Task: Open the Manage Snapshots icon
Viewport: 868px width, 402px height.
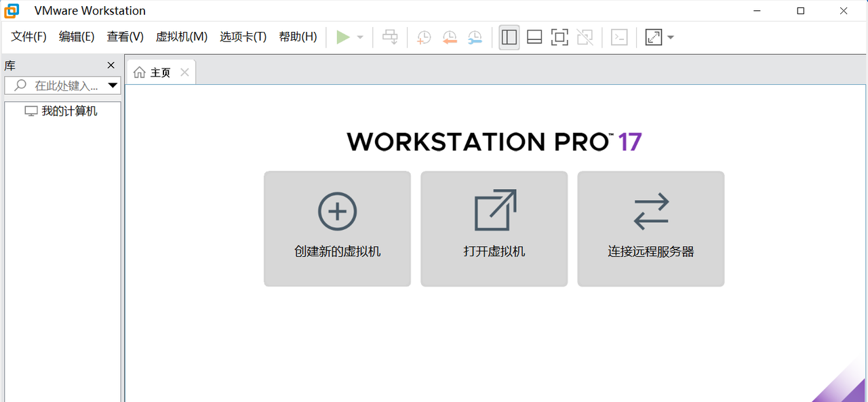Action: 475,37
